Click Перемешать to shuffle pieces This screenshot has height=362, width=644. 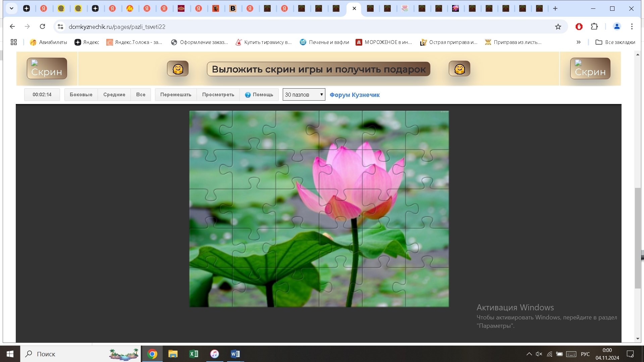(176, 95)
